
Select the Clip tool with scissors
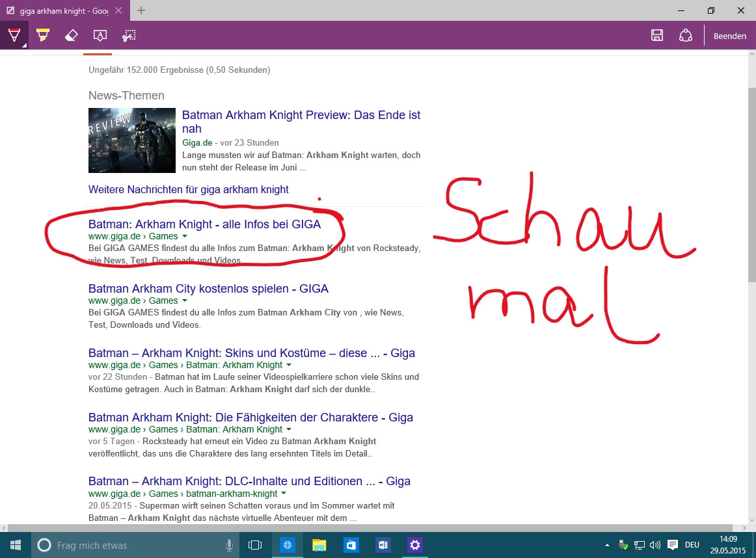129,35
